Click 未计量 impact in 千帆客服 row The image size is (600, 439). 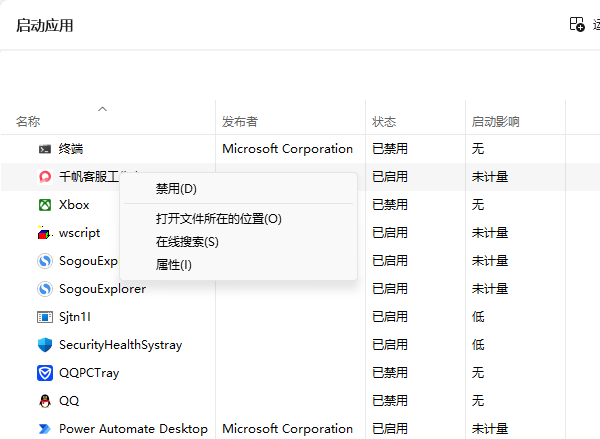tap(490, 177)
